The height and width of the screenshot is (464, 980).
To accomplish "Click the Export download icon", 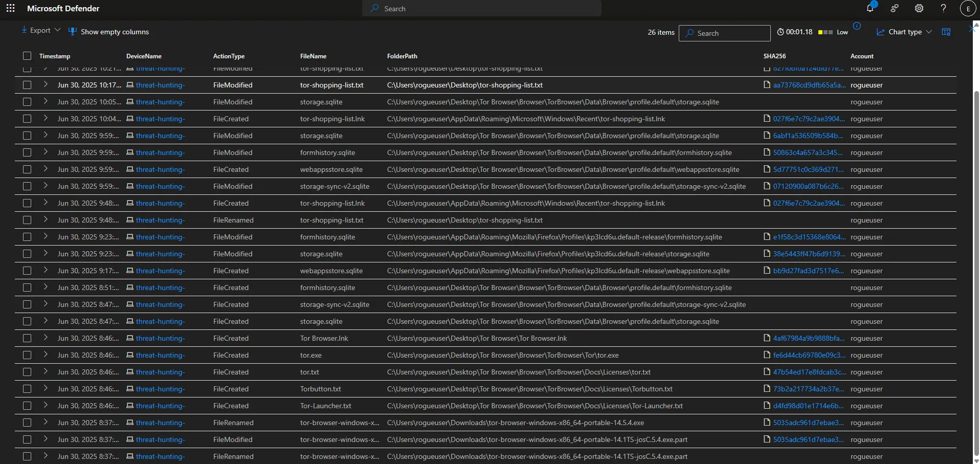I will coord(24,30).
